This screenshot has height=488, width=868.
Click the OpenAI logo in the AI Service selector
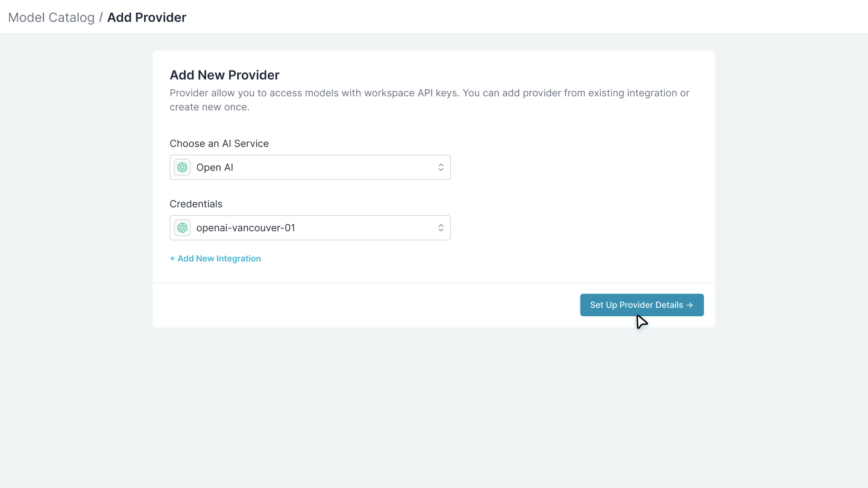point(181,167)
